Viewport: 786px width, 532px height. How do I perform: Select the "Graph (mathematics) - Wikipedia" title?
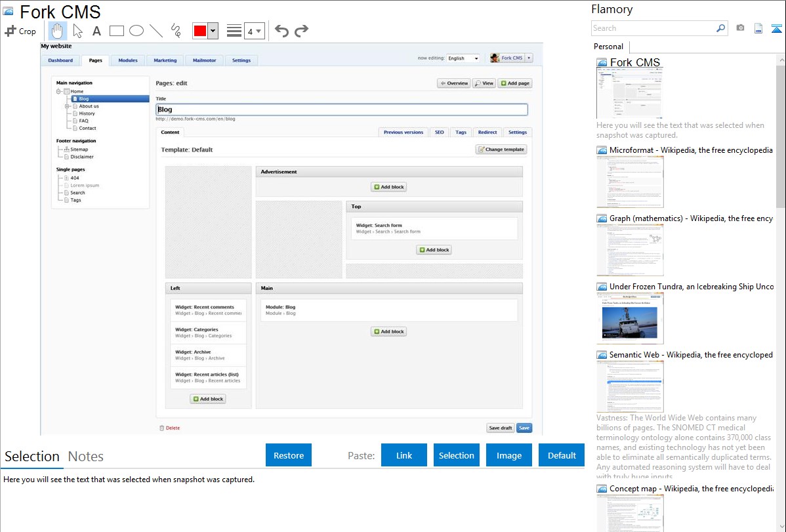691,218
